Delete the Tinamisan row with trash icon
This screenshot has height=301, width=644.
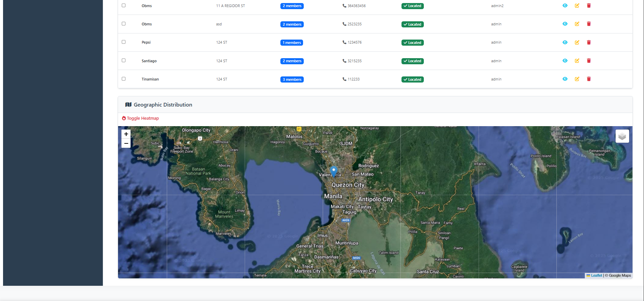[x=589, y=79]
